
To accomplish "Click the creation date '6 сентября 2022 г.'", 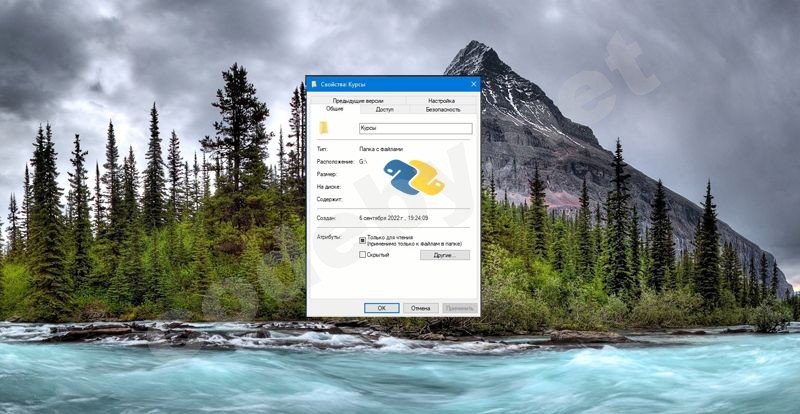I will coord(383,218).
